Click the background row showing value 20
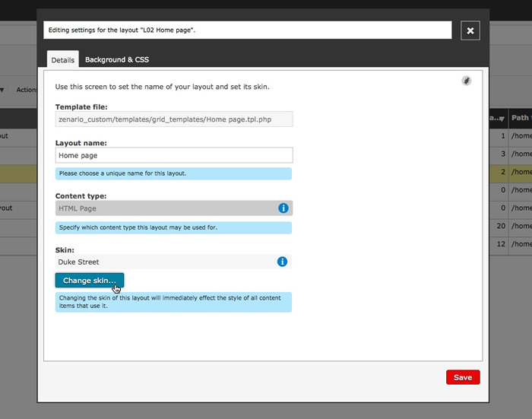The image size is (532, 419). coord(510,226)
